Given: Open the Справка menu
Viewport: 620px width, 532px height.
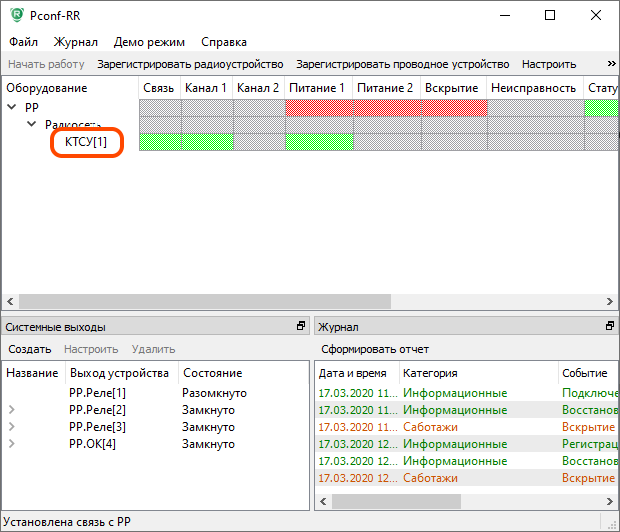Looking at the screenshot, I should click(223, 42).
